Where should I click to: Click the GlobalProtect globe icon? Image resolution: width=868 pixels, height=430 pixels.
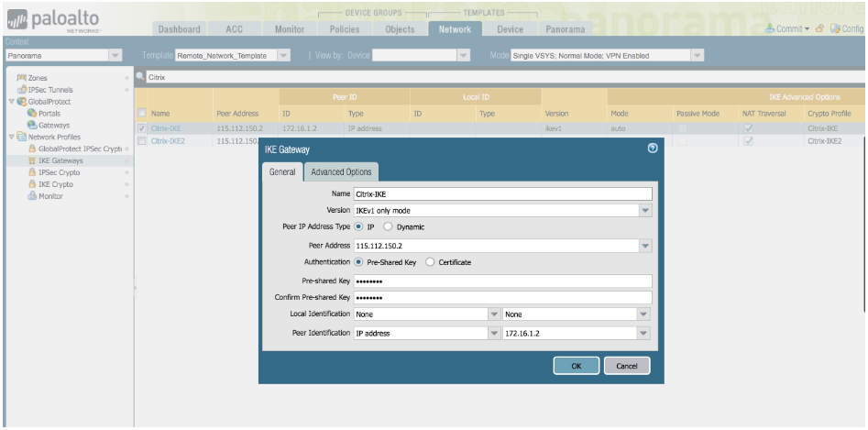(x=22, y=101)
